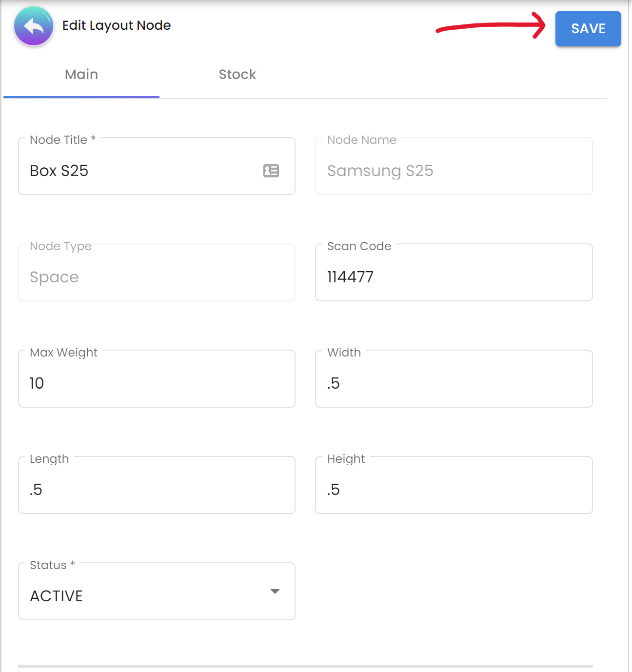This screenshot has width=632, height=672.
Task: Open the Status field showing ACTIVE
Action: pos(146,595)
